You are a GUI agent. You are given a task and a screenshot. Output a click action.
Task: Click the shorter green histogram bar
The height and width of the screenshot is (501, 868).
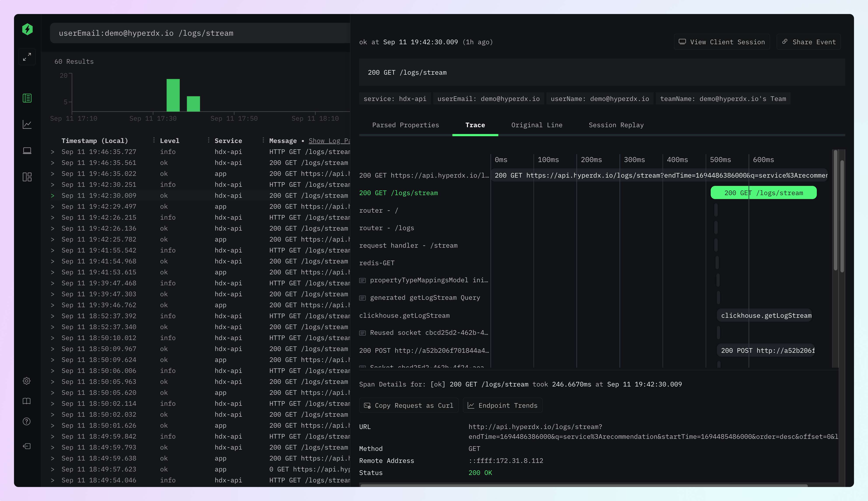[x=193, y=104]
